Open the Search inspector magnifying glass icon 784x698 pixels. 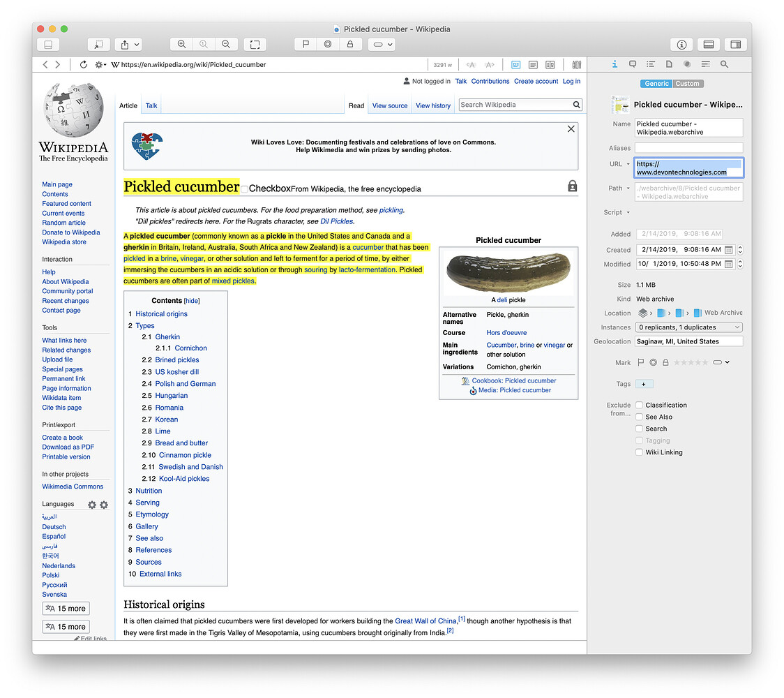[724, 64]
